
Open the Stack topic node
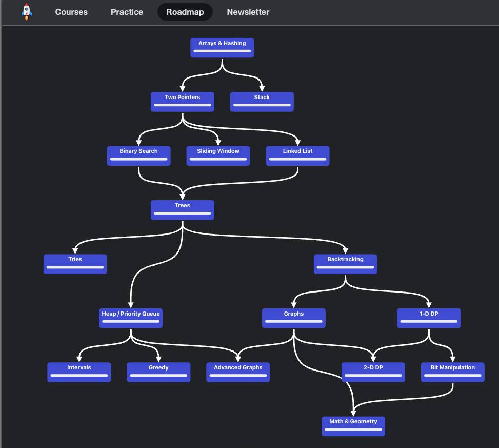pos(262,102)
